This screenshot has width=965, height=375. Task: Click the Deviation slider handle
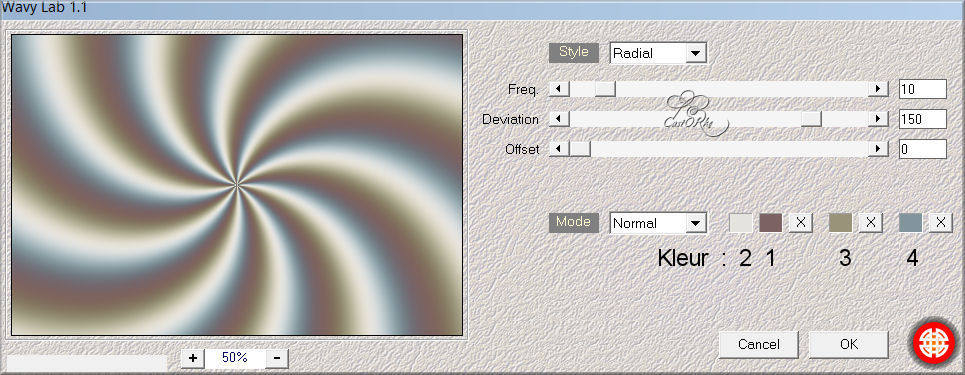(x=811, y=119)
